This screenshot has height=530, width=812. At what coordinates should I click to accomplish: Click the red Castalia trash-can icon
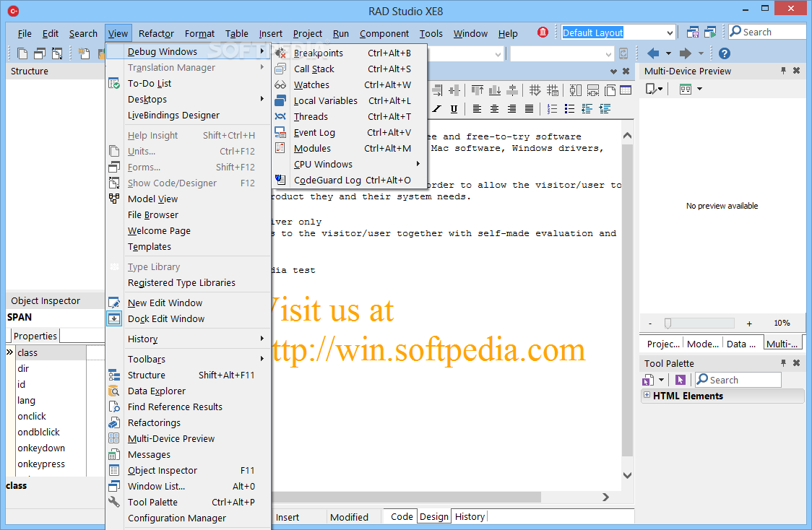click(543, 32)
